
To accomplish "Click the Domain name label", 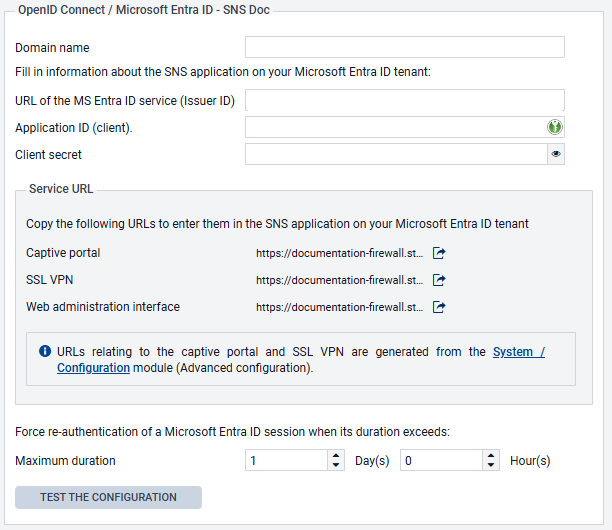I will (52, 48).
